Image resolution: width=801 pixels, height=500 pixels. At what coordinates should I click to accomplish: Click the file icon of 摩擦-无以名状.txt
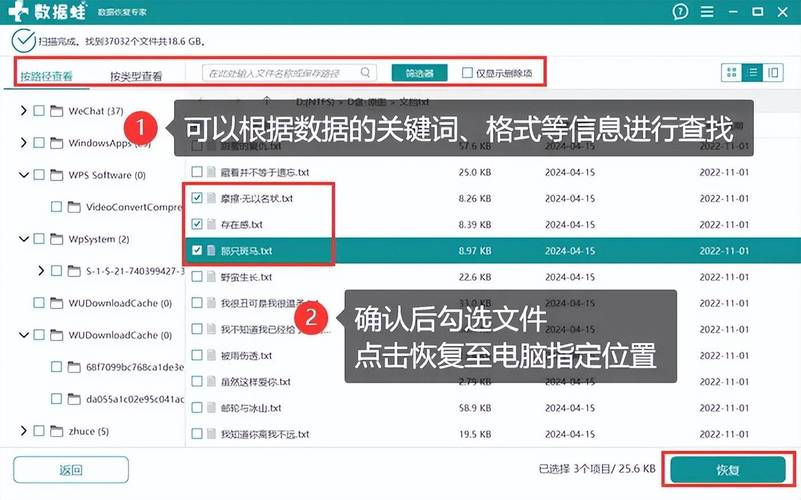(211, 198)
